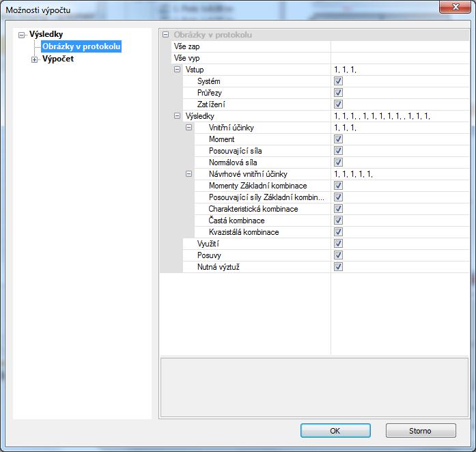476x452 pixels.
Task: Toggle the Využití checkbox
Action: (x=338, y=244)
